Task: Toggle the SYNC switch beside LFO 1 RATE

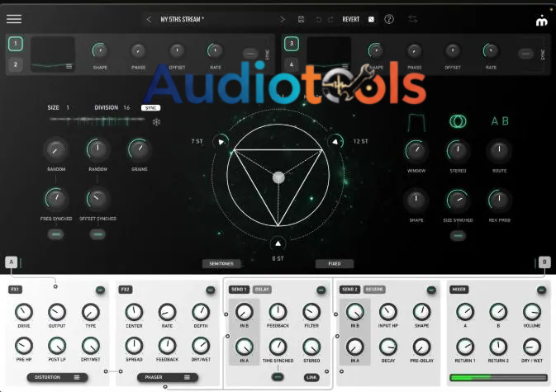Action: 250,54
